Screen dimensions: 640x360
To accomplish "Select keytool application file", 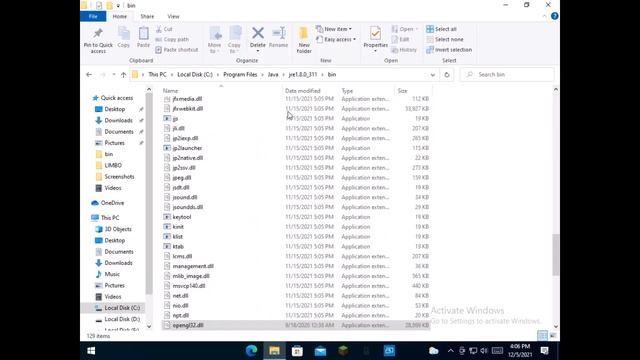I will pyautogui.click(x=182, y=217).
